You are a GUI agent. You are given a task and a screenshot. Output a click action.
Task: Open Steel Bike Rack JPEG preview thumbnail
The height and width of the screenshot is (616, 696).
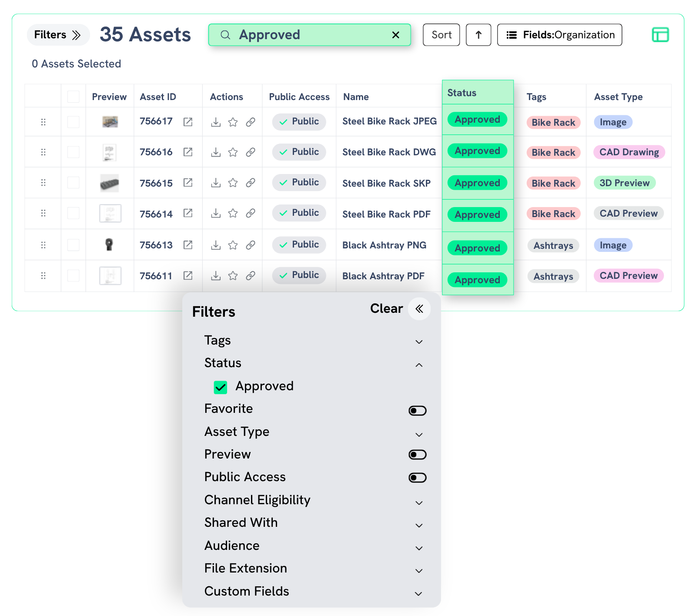point(110,122)
